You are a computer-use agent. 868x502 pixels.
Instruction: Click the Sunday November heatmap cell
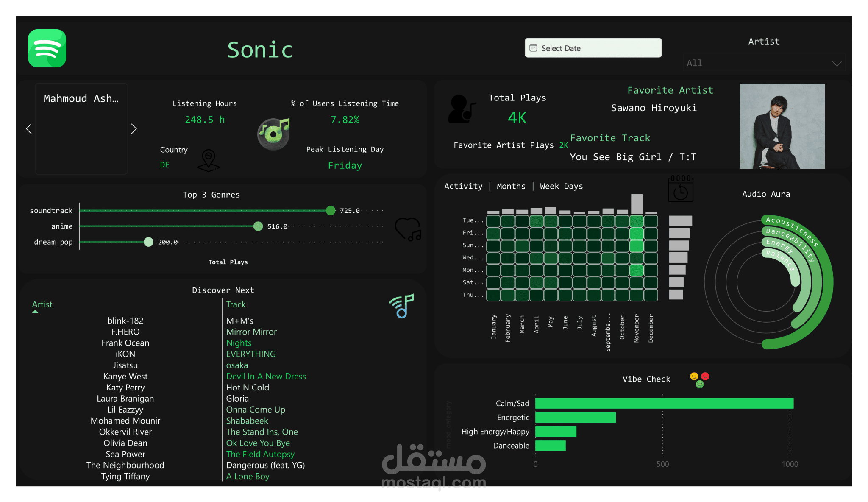coord(637,245)
